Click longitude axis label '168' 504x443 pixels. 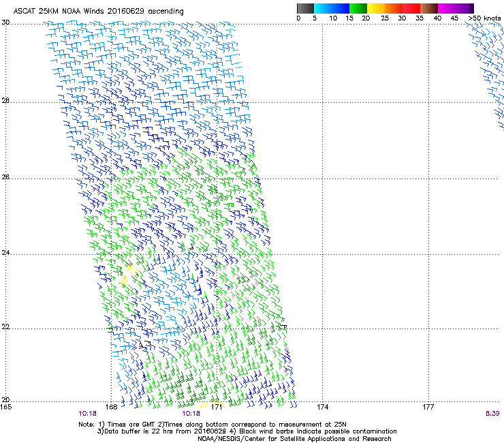pyautogui.click(x=112, y=407)
